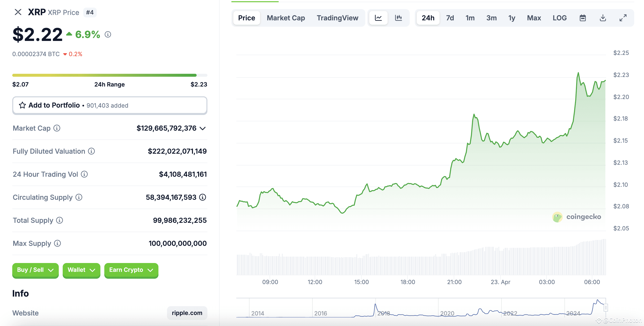Viewport: 644px width, 326px height.
Task: Open 24 Hour Trading Vol info icon
Action: [84, 174]
